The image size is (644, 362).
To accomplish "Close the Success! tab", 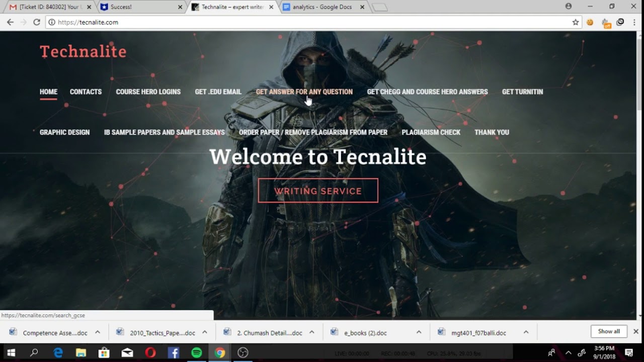I will [181, 7].
